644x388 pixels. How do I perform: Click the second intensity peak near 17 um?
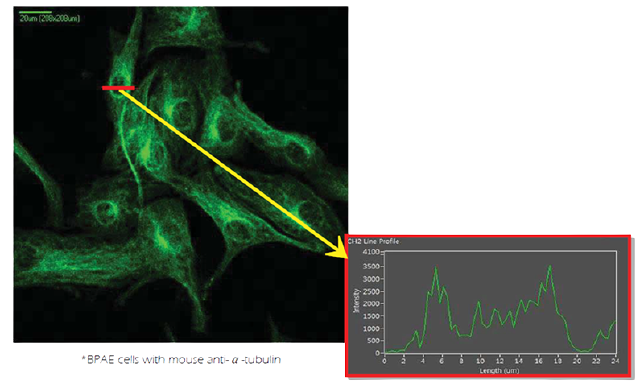550,267
